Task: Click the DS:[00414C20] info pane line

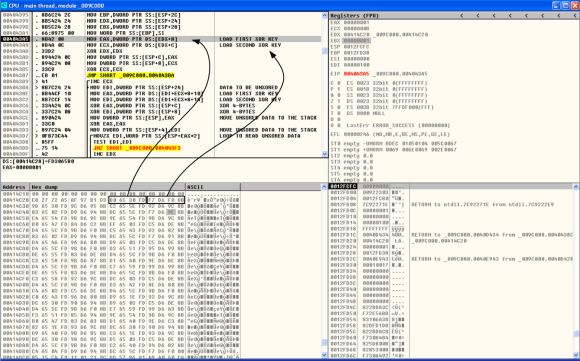Action: pyautogui.click(x=38, y=162)
